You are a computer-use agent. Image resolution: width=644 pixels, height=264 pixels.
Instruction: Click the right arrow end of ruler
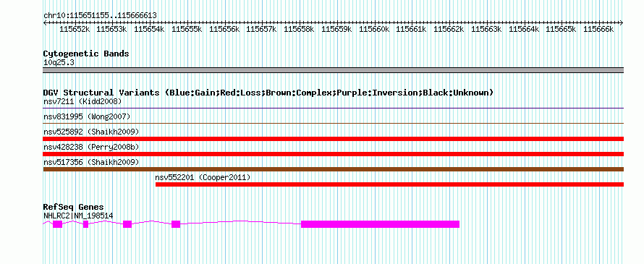(x=622, y=22)
